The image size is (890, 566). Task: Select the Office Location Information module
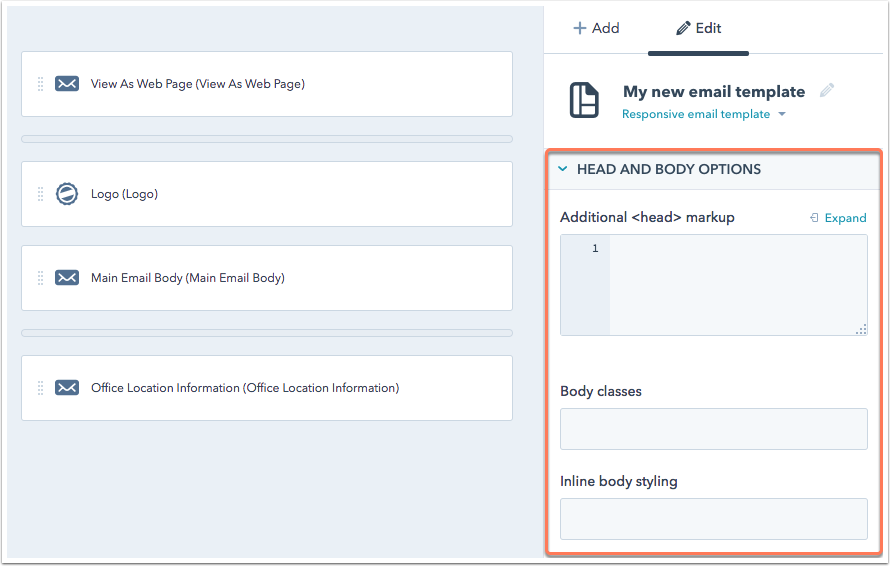pyautogui.click(x=267, y=388)
